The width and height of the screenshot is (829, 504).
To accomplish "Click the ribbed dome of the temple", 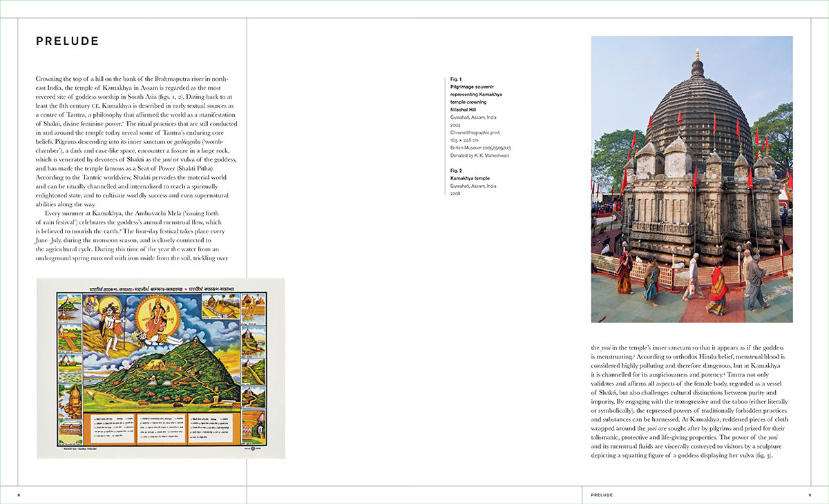I will point(696,110).
